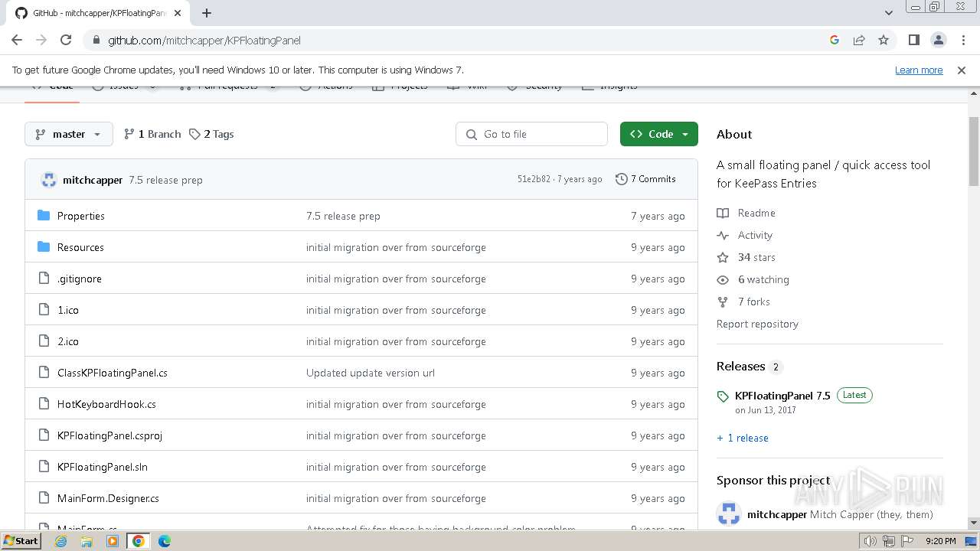
Task: Click Report repository link
Action: (x=757, y=324)
